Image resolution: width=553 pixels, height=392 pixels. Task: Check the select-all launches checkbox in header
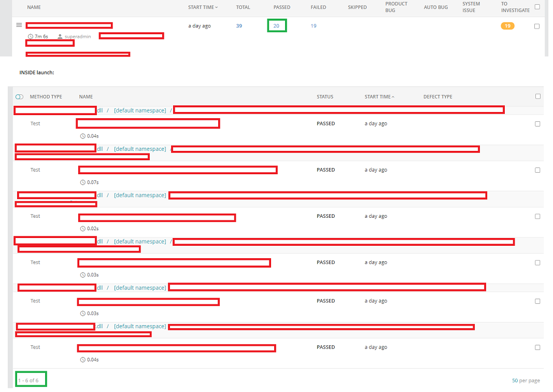point(537,7)
